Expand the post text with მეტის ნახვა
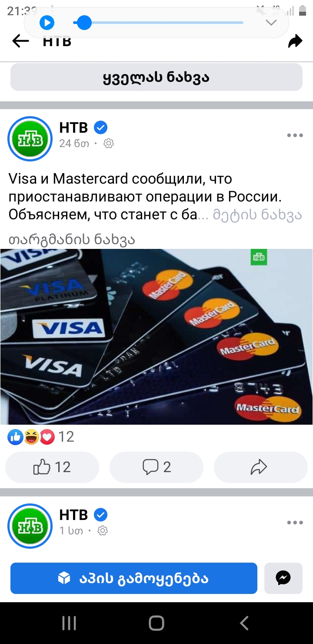Image resolution: width=313 pixels, height=644 pixels. tap(257, 216)
